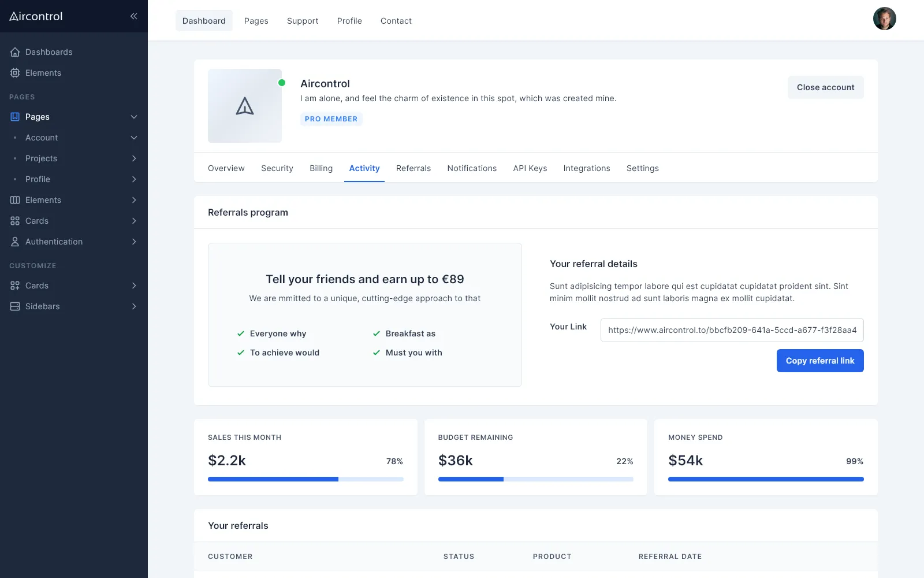Click the CUSTOMER column header
This screenshot has height=578, width=924.
pyautogui.click(x=230, y=557)
